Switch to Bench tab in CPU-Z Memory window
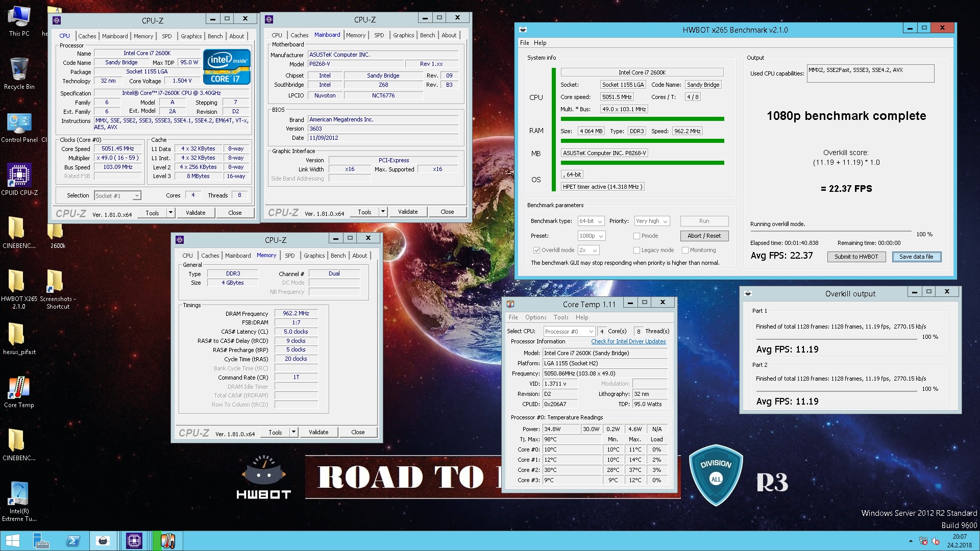 click(x=338, y=256)
